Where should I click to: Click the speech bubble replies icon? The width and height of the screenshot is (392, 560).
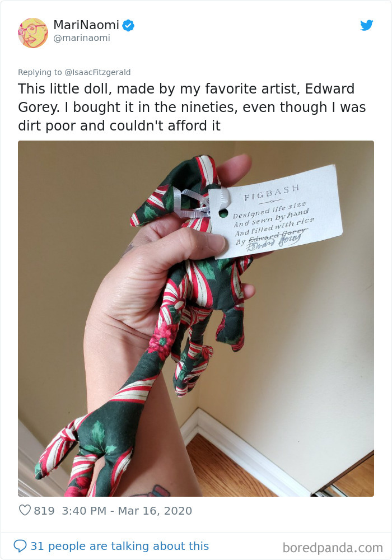(x=20, y=546)
